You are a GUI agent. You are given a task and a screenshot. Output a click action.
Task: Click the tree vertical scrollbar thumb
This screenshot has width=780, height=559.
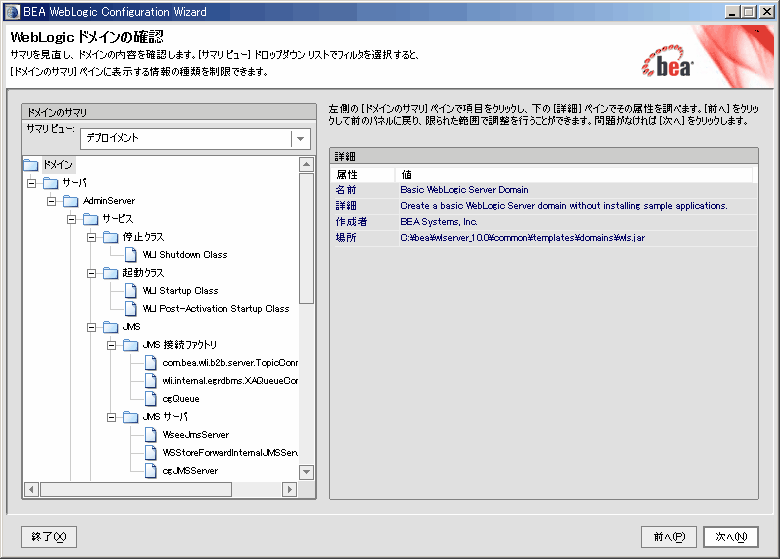[306, 238]
